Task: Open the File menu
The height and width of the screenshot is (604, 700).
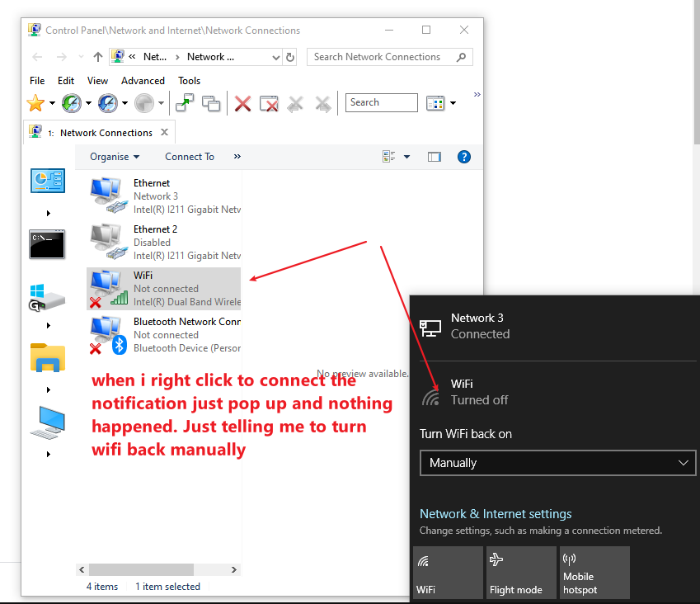Action: point(37,81)
